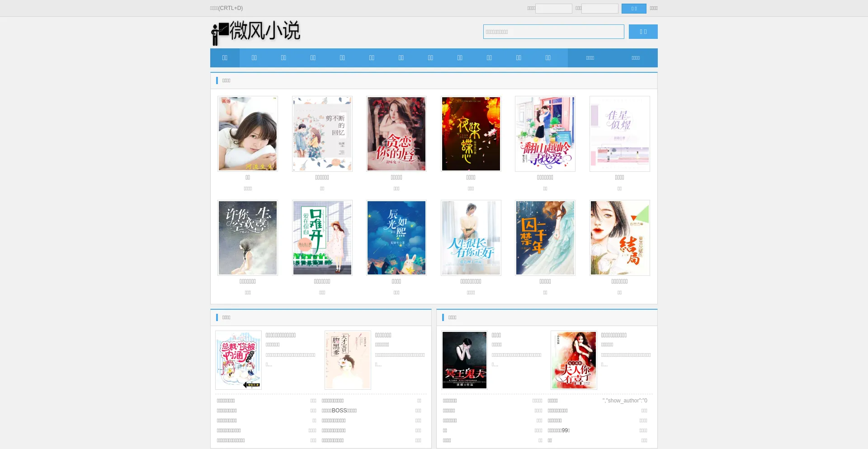868x449 pixels.
Task: Open the list entry containing "99"
Action: click(x=559, y=430)
